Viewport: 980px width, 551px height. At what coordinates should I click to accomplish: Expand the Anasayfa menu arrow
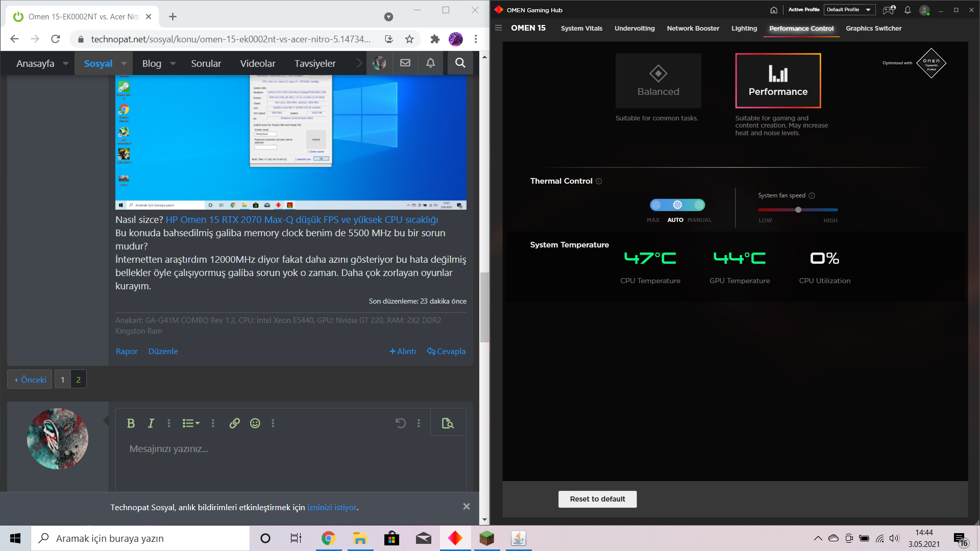66,63
